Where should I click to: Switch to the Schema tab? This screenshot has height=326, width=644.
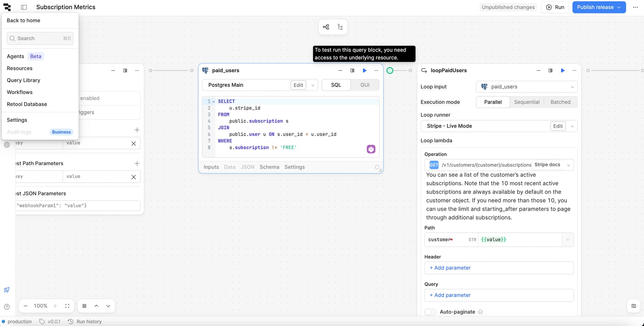(269, 167)
